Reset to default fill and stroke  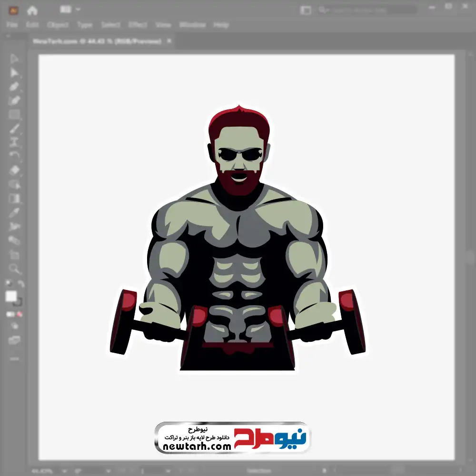(9, 284)
